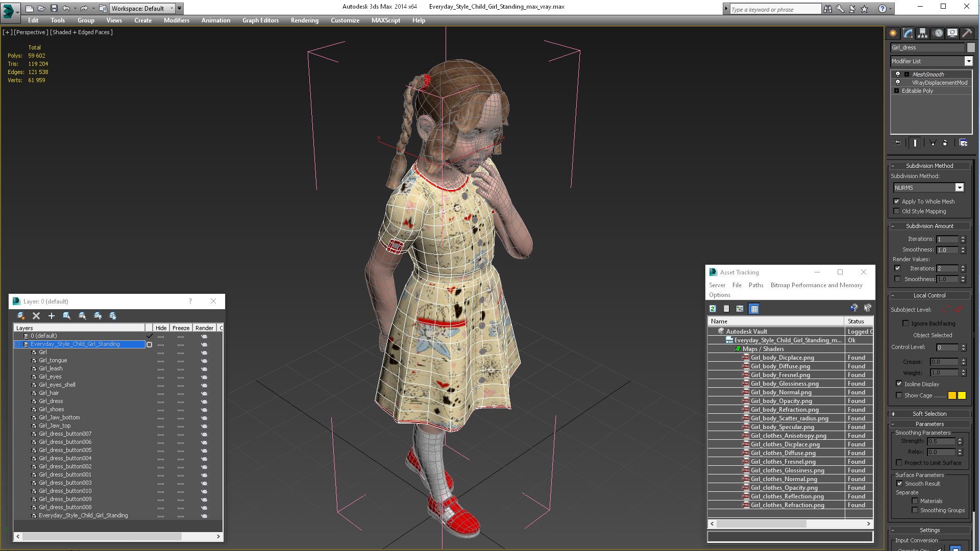
Task: Click the Pin Stack icon
Action: tap(897, 143)
